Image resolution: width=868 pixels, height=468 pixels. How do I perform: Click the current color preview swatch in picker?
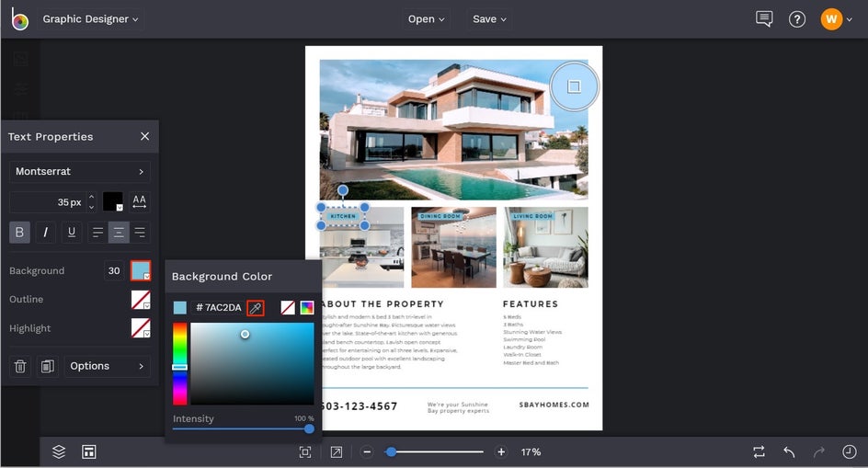coord(180,308)
